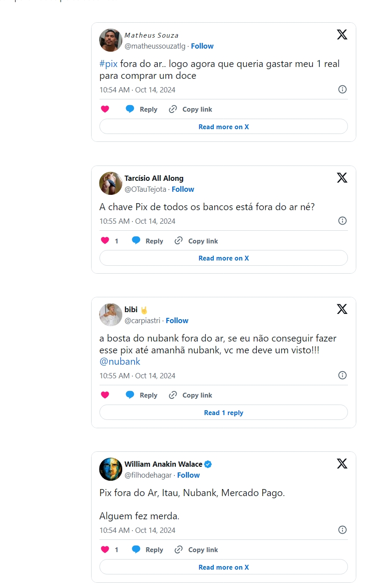
Task: Click Read more on X under Tarcísio's tweet
Action: 223,258
